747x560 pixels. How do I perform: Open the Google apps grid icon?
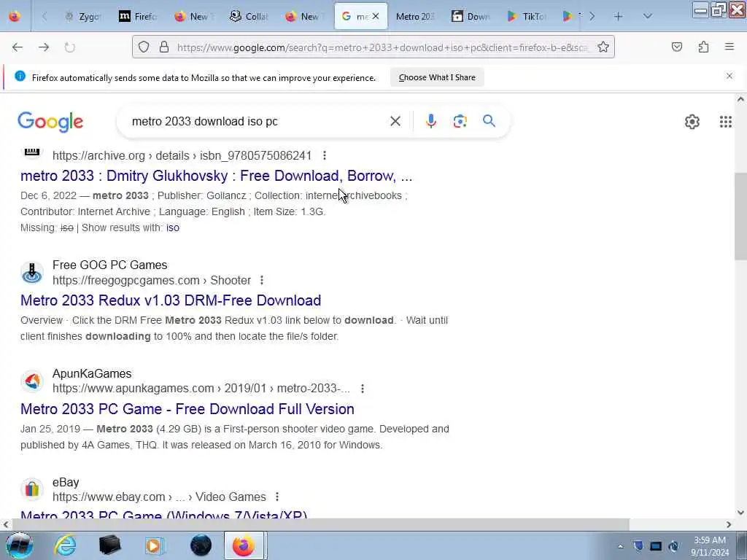click(726, 122)
